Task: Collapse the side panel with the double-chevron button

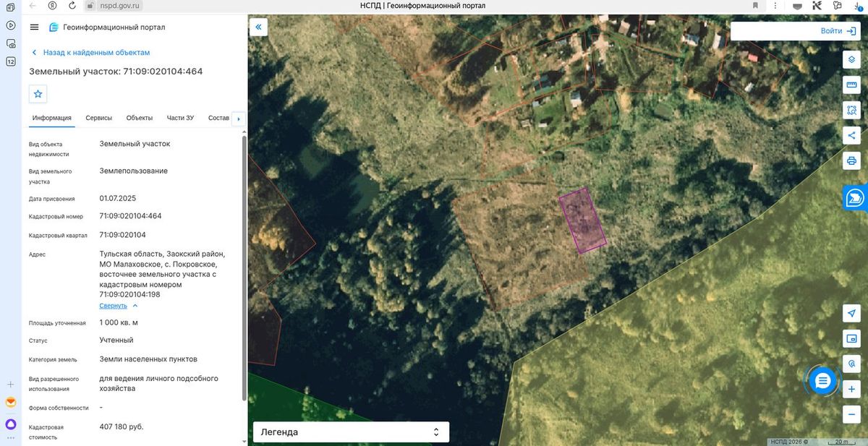Action: tap(259, 27)
